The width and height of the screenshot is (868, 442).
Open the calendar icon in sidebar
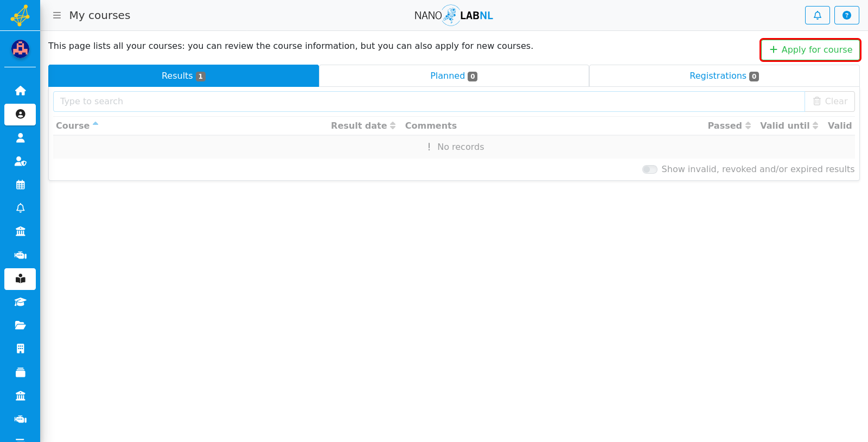click(x=20, y=185)
